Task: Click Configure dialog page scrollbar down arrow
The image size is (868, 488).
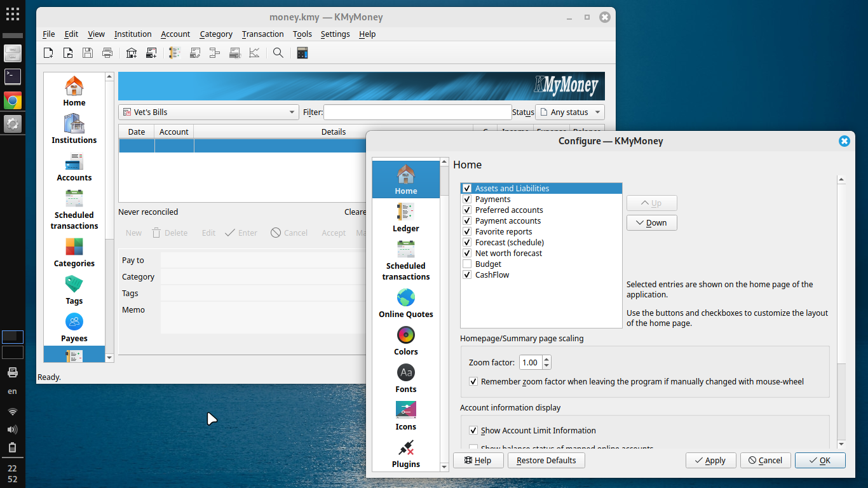Action: coord(841,444)
